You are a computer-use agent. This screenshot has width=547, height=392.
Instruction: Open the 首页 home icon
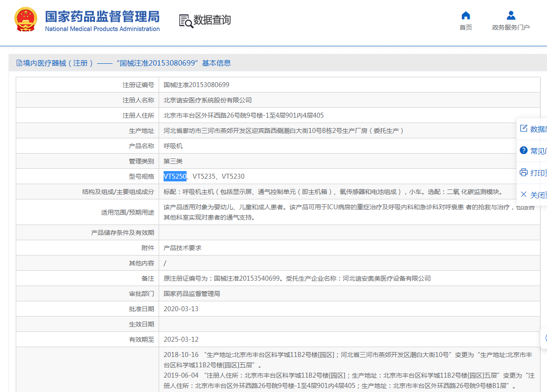pos(466,15)
